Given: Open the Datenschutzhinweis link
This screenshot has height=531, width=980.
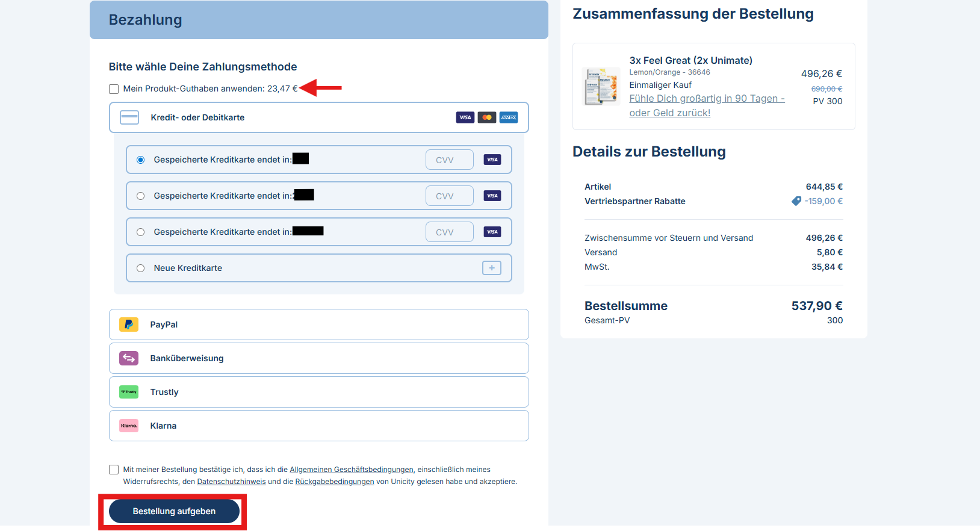Looking at the screenshot, I should point(231,482).
